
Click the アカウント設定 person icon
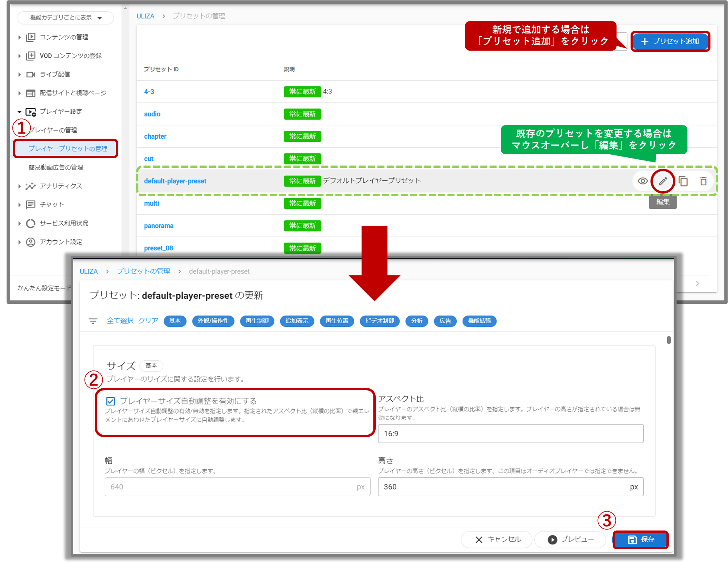(x=31, y=242)
